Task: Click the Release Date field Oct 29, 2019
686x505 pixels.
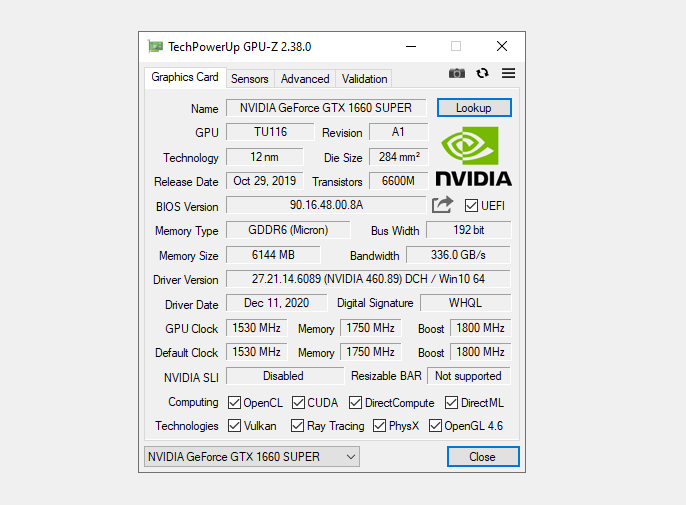Action: [265, 181]
